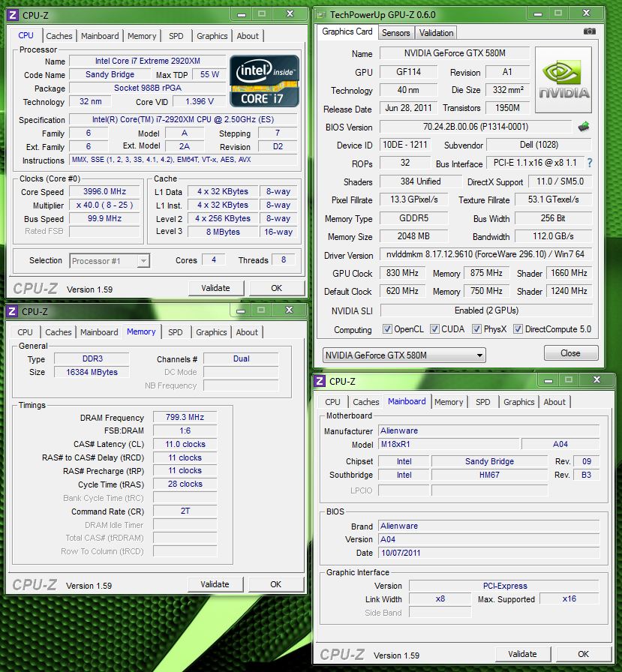Click the CPU-Z title icon in the Motherboard window
This screenshot has height=672, width=622.
(320, 381)
